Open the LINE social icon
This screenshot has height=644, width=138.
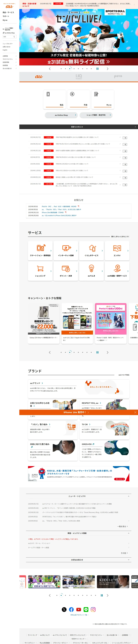click(x=86, y=610)
